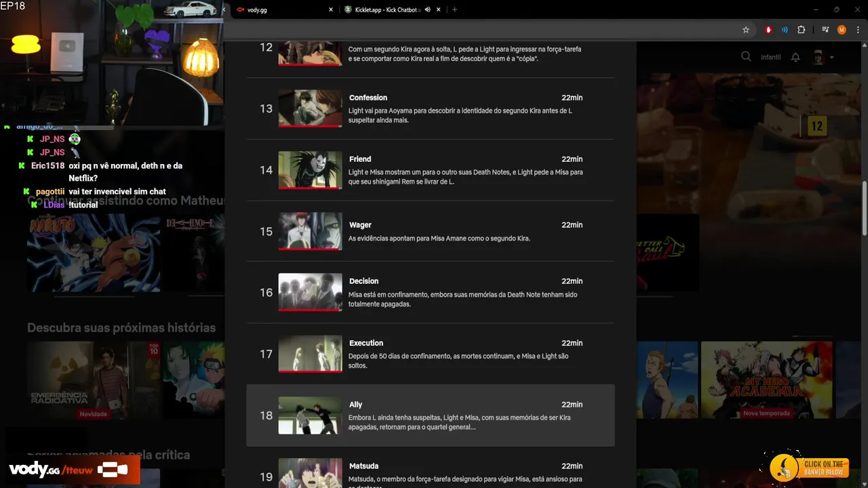Click the Execution episode description text

click(458, 361)
